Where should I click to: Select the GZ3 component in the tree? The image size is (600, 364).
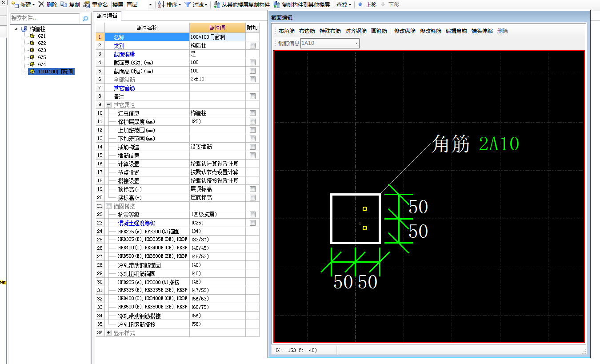click(42, 50)
